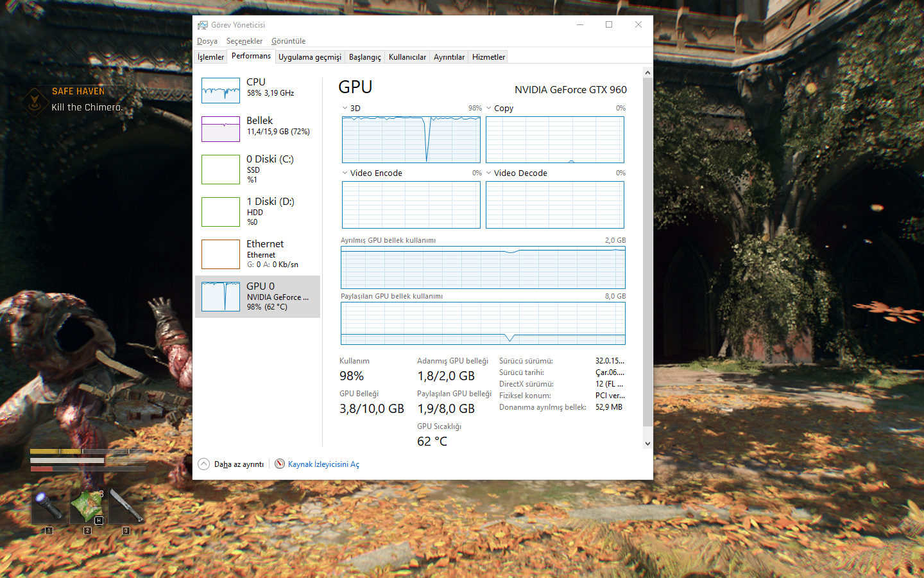
Task: Click the NVIDIA GeForce GTX 960 heading
Action: click(570, 90)
